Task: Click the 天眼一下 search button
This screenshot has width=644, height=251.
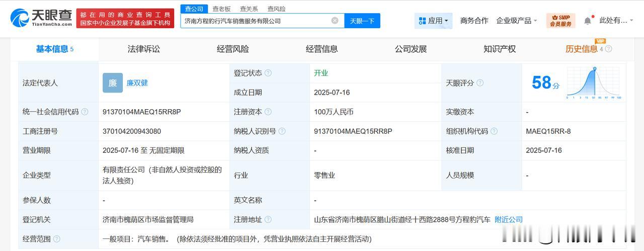Action: click(362, 21)
